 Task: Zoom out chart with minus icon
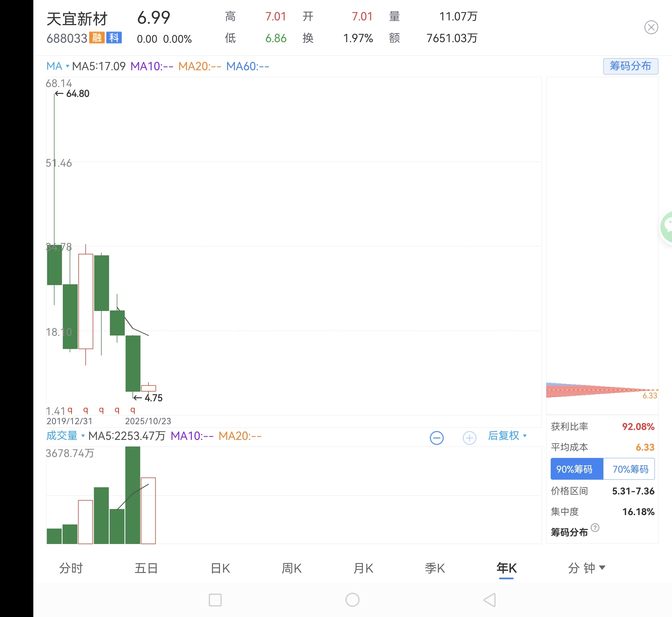point(436,438)
